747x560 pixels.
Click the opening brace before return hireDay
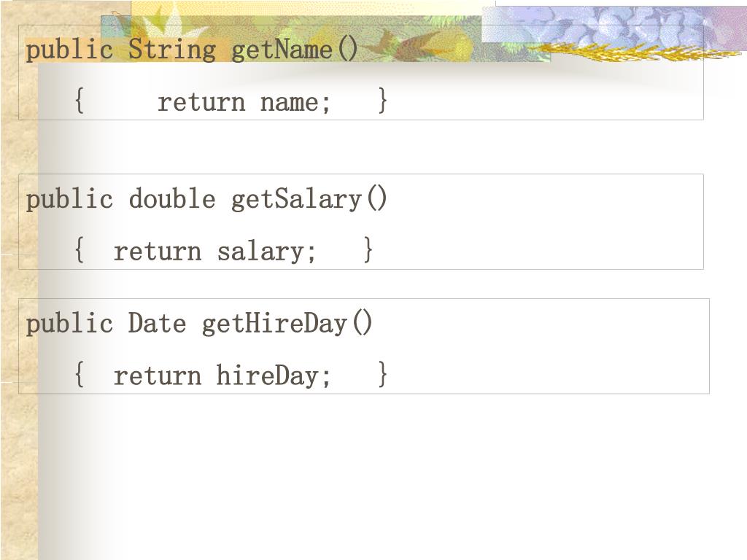point(79,375)
